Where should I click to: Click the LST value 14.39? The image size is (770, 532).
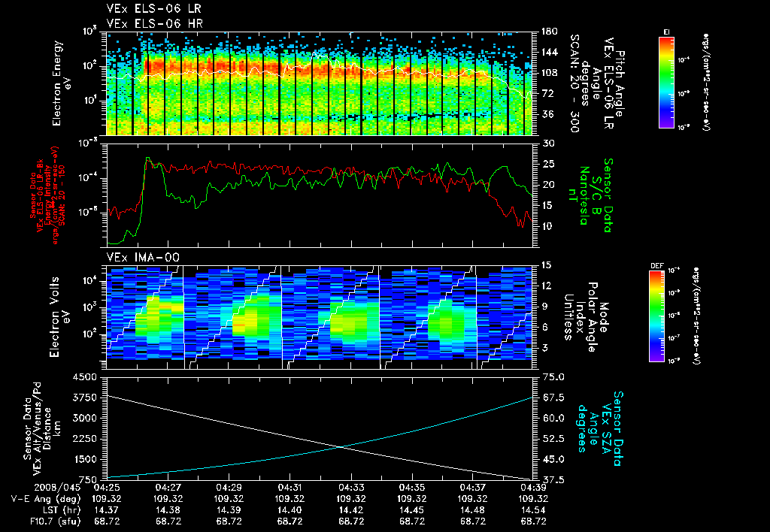229,510
